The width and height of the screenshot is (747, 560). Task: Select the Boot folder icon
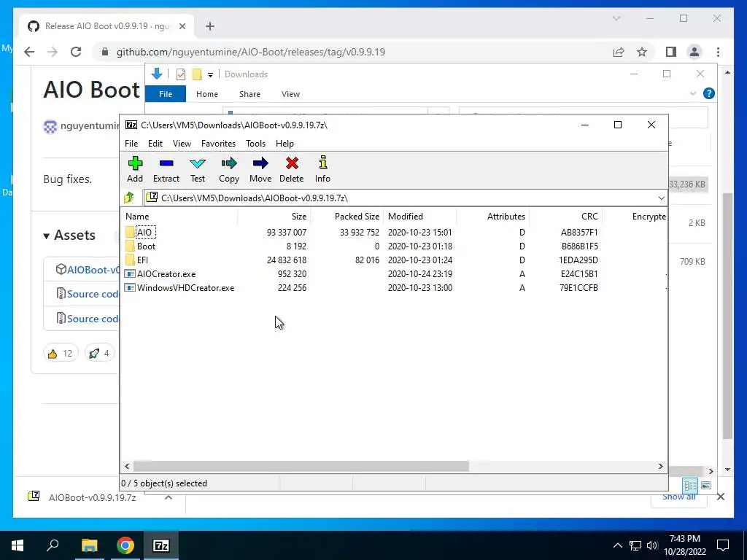pyautogui.click(x=130, y=246)
